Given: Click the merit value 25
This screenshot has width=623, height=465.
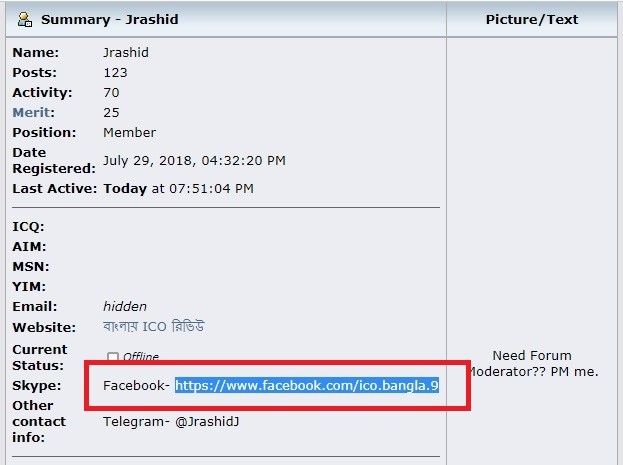Looking at the screenshot, I should click(111, 112).
